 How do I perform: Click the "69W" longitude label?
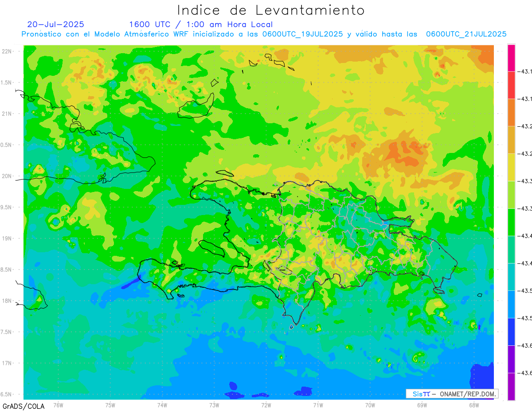click(x=422, y=405)
